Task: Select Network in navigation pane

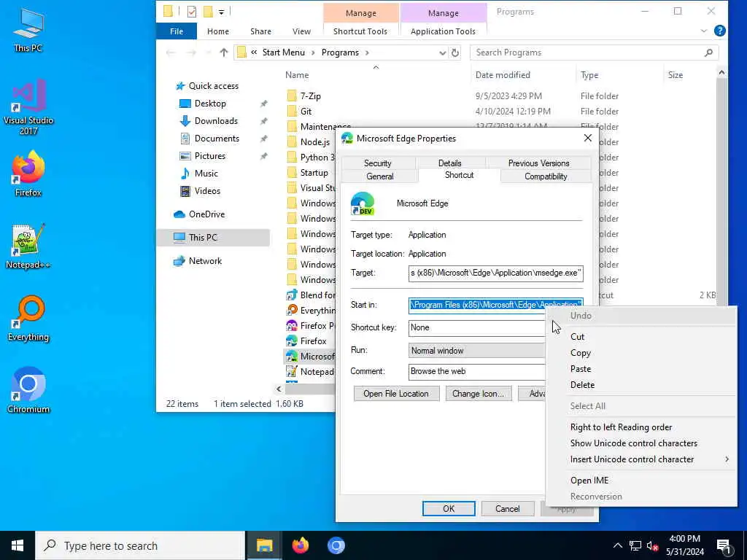Action: click(x=205, y=261)
